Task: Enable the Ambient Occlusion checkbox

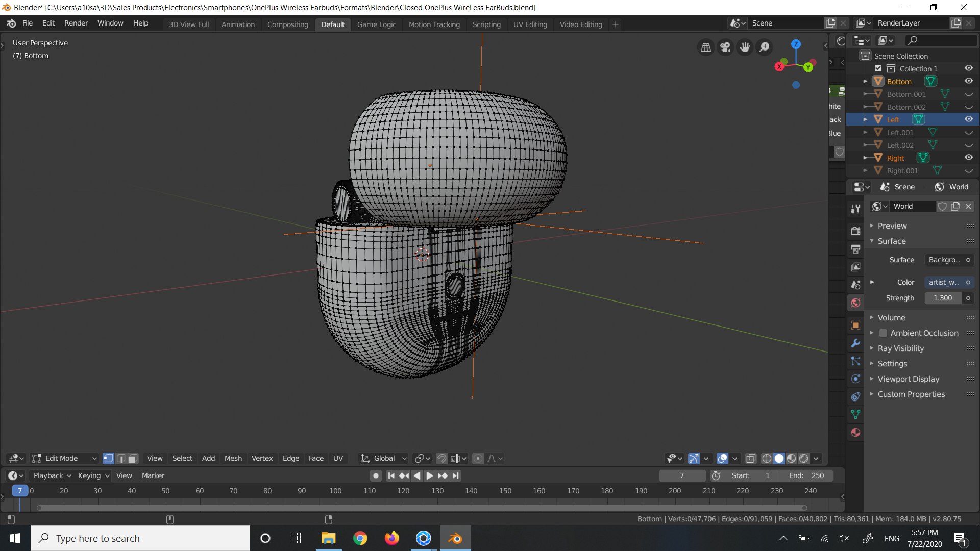Action: (883, 333)
